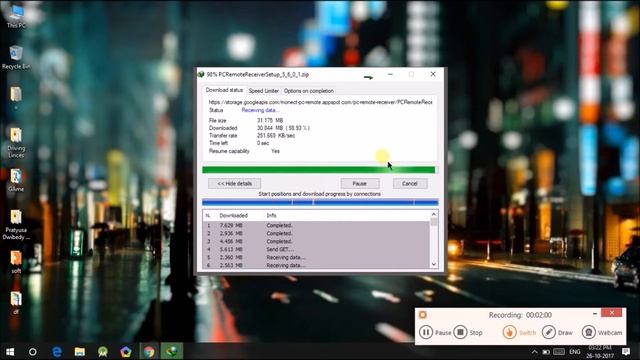Viewport: 640px width, 360px height.
Task: Turn on Webcam in the recorder
Action: (589, 333)
